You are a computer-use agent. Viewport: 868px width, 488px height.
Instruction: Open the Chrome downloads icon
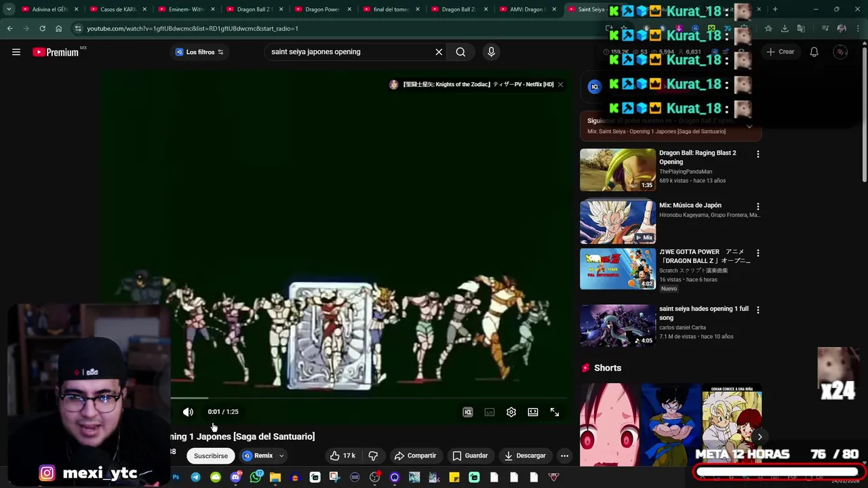(x=785, y=28)
